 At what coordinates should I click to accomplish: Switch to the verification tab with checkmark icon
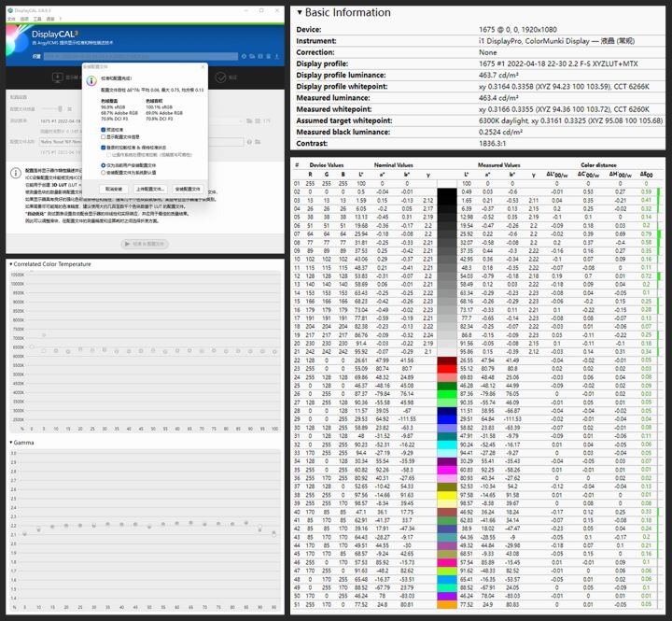(226, 78)
